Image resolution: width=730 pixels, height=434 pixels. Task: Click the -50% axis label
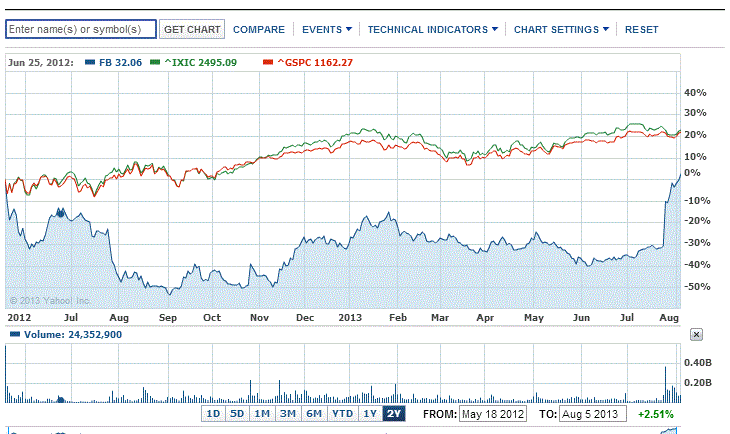pyautogui.click(x=697, y=286)
